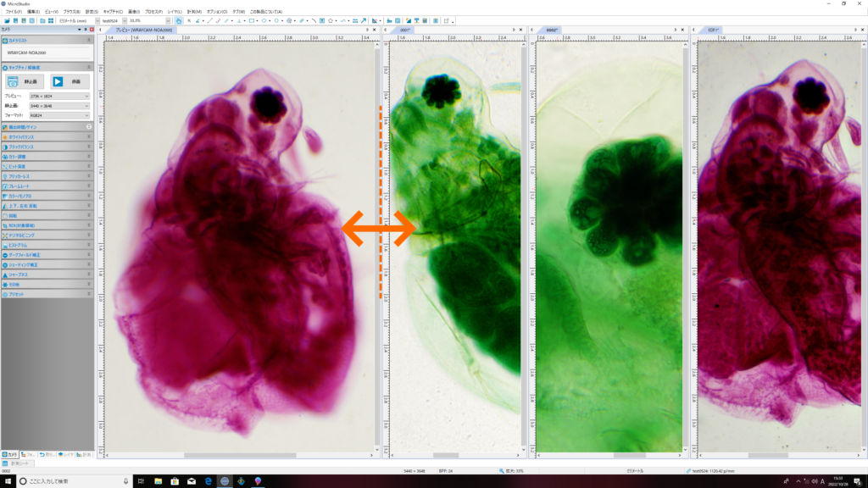Start recording with the 録画 video button
Viewport: 868px width, 488px height.
pyautogui.click(x=70, y=81)
